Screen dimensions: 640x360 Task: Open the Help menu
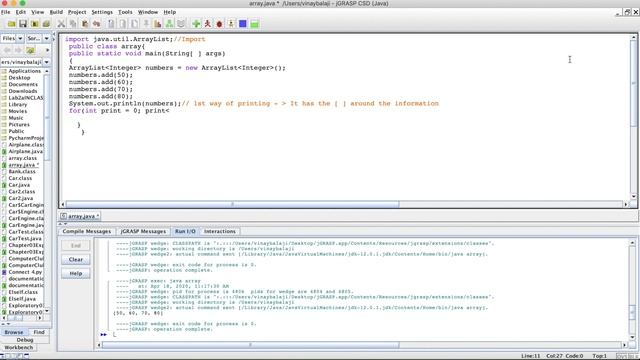(x=170, y=12)
